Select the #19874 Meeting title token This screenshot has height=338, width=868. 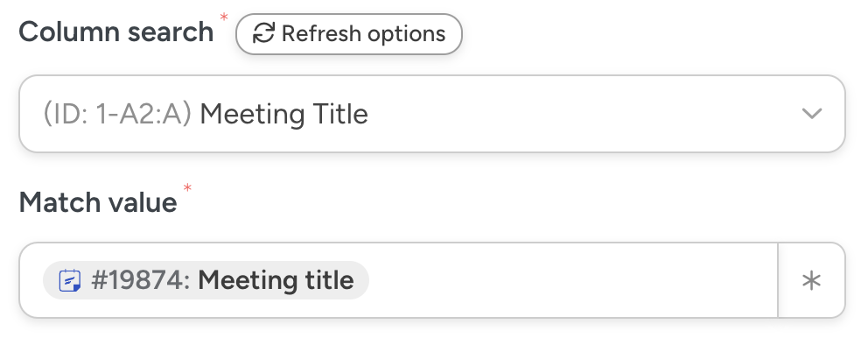206,280
